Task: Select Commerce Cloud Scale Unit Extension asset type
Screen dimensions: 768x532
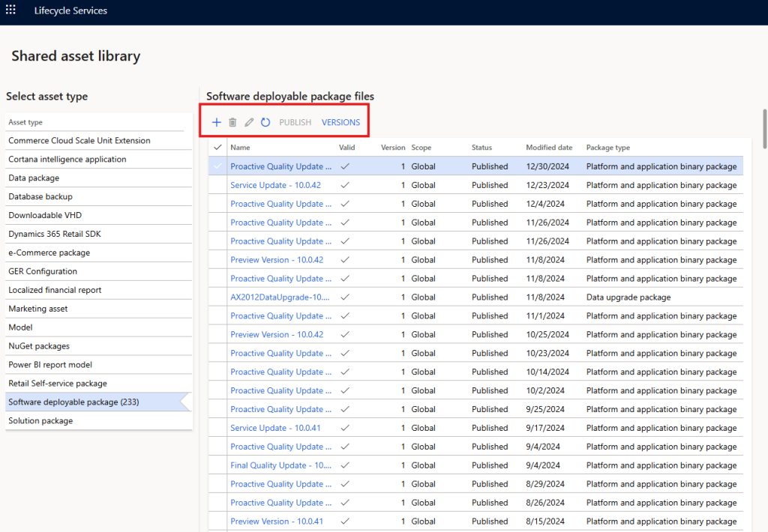Action: 98,140
